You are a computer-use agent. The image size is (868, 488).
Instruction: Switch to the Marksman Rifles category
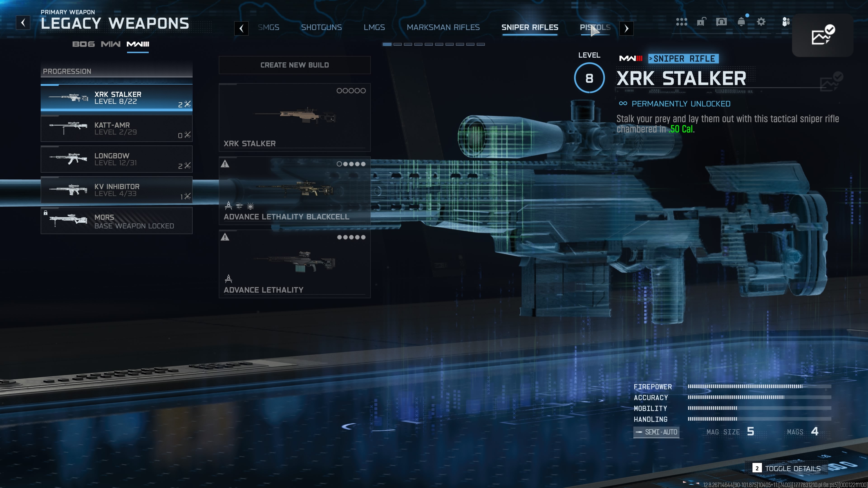443,27
